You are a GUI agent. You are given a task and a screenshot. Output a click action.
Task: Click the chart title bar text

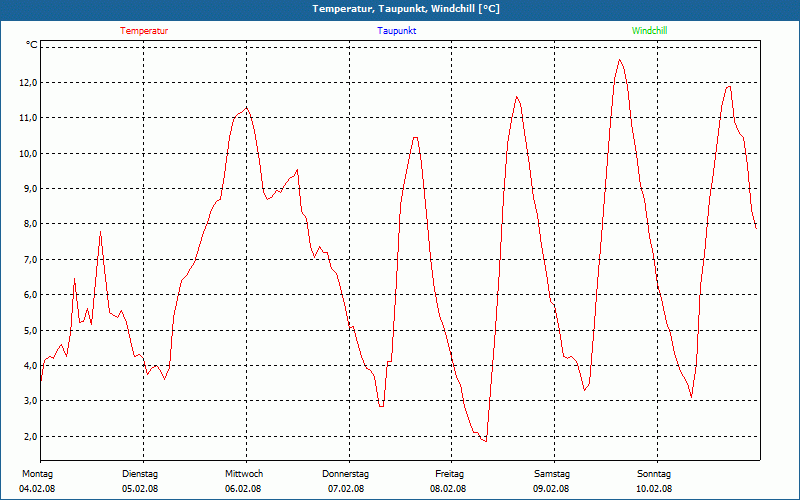tap(406, 9)
